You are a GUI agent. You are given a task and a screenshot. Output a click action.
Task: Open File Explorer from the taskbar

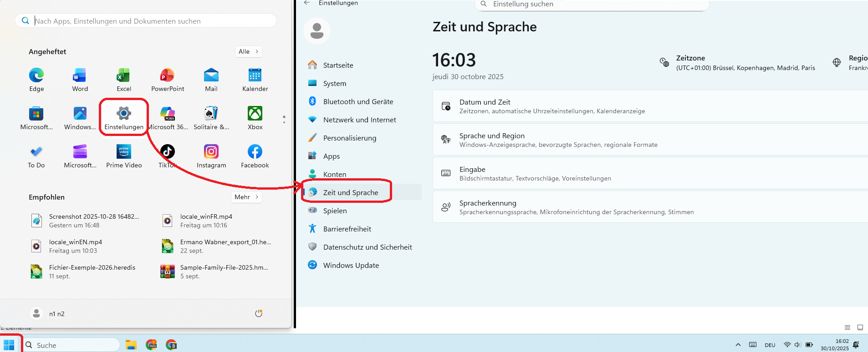131,345
